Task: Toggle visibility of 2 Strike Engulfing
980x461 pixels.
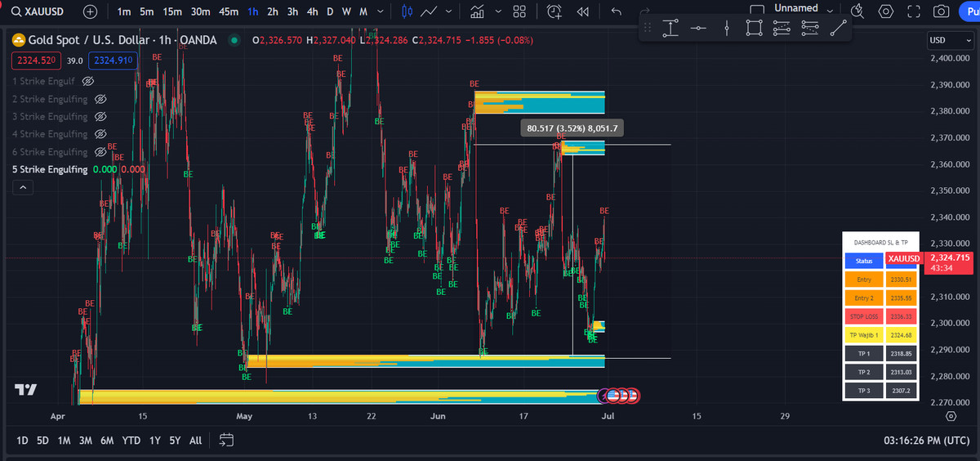Action: tap(101, 99)
